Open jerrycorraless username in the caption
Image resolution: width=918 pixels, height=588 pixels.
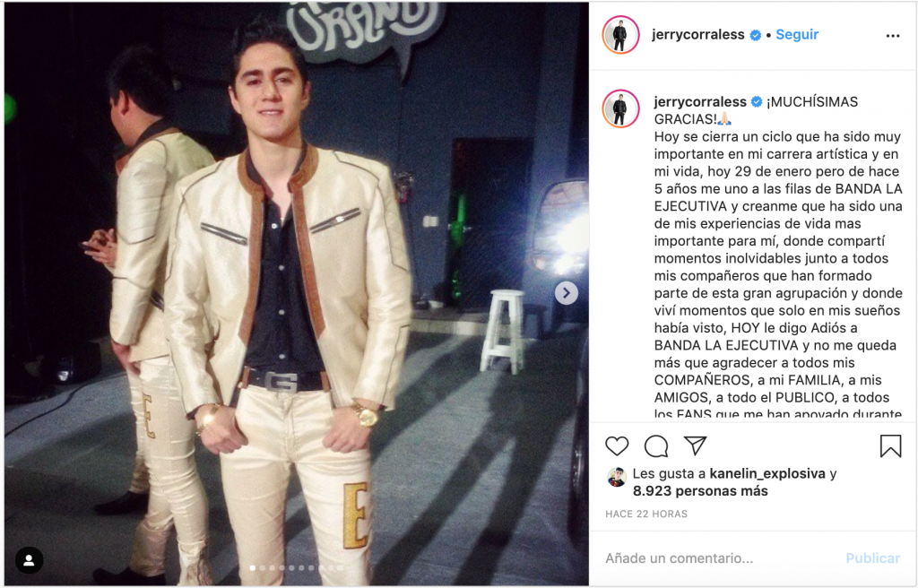click(700, 102)
